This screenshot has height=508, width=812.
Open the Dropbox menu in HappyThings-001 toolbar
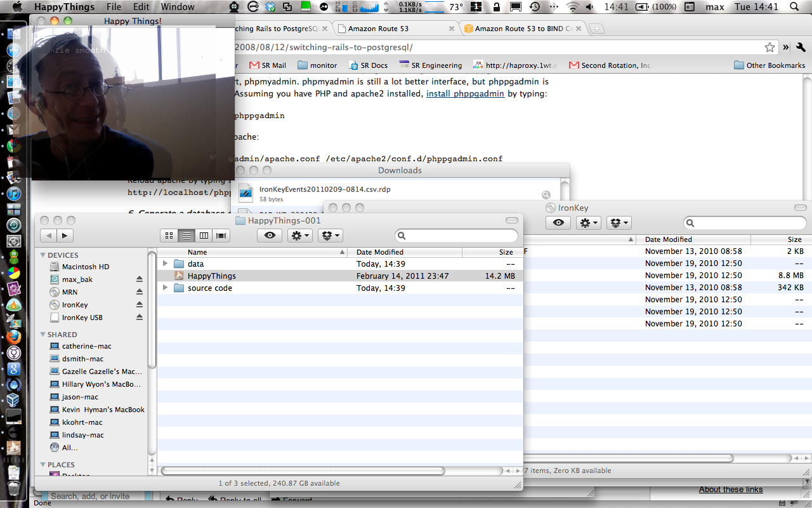point(330,236)
